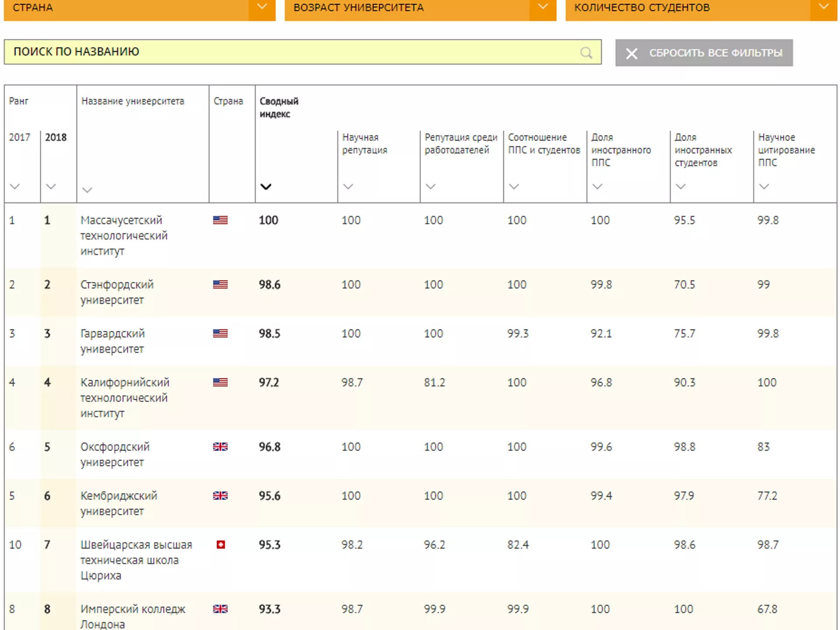Click the Ранг column header

[19, 101]
